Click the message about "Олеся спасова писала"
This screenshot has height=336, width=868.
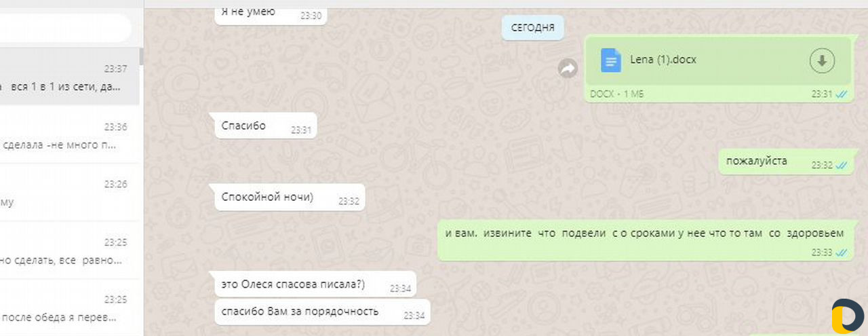(315, 284)
